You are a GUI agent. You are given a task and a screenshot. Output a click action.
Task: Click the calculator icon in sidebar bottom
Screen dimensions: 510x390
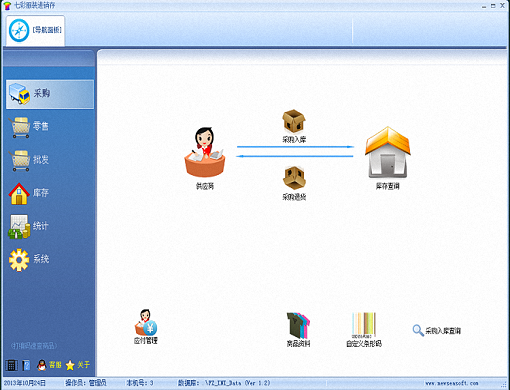tap(11, 365)
